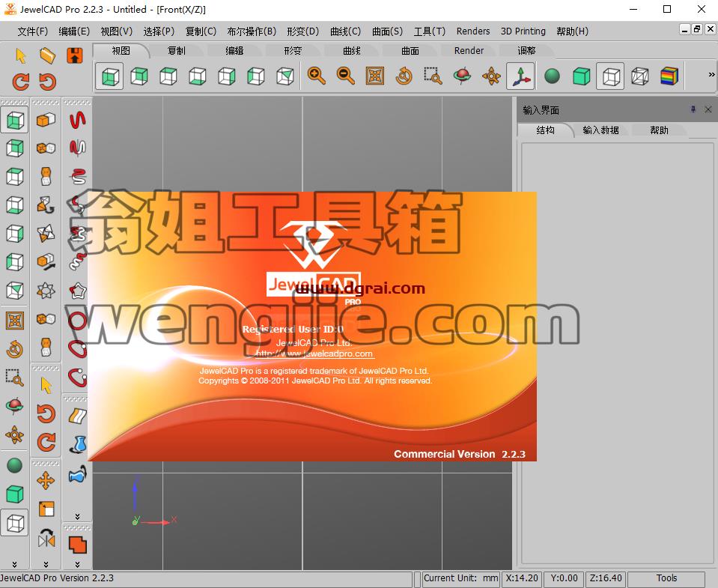Screen dimensions: 718x588
Task: Click green sphere render icon in top toolbar
Action: point(553,76)
